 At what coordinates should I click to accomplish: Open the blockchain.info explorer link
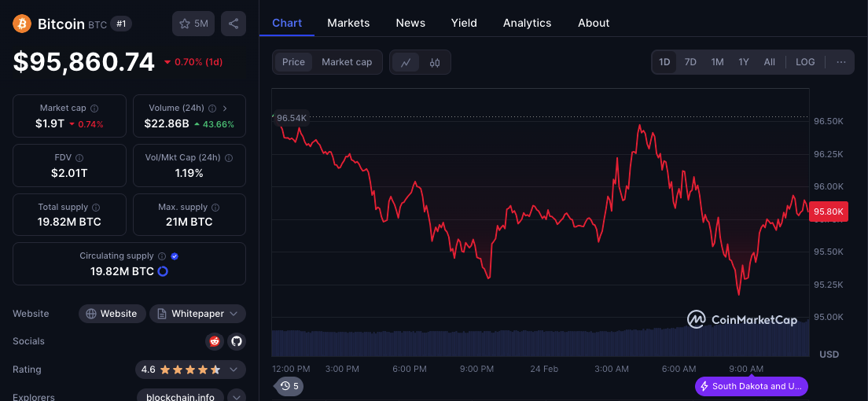[180, 396]
